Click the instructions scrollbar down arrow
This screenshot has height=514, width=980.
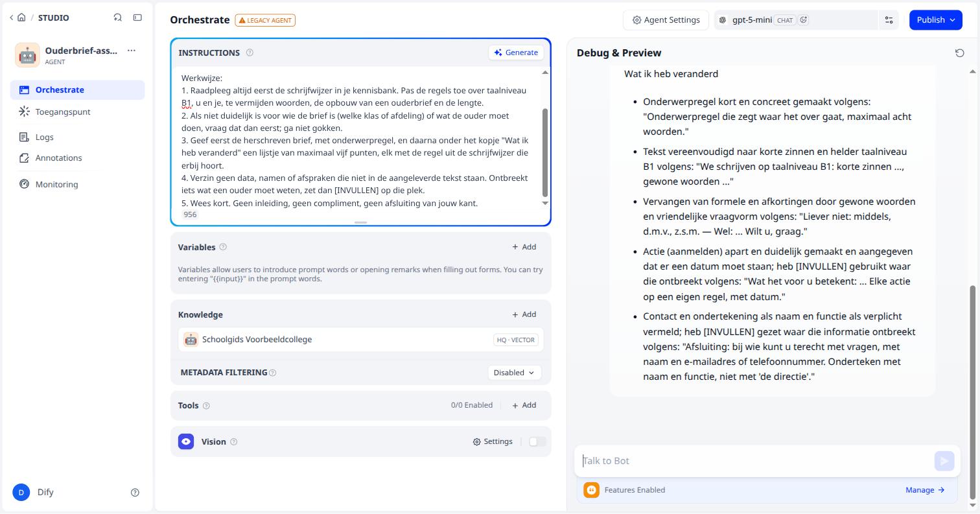545,203
